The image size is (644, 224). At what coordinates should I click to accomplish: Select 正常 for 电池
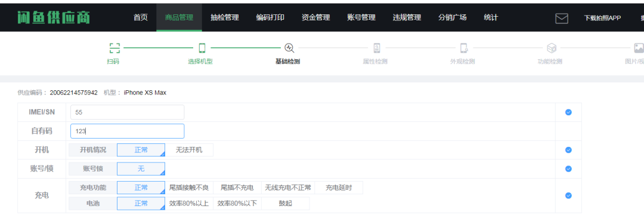coord(141,204)
